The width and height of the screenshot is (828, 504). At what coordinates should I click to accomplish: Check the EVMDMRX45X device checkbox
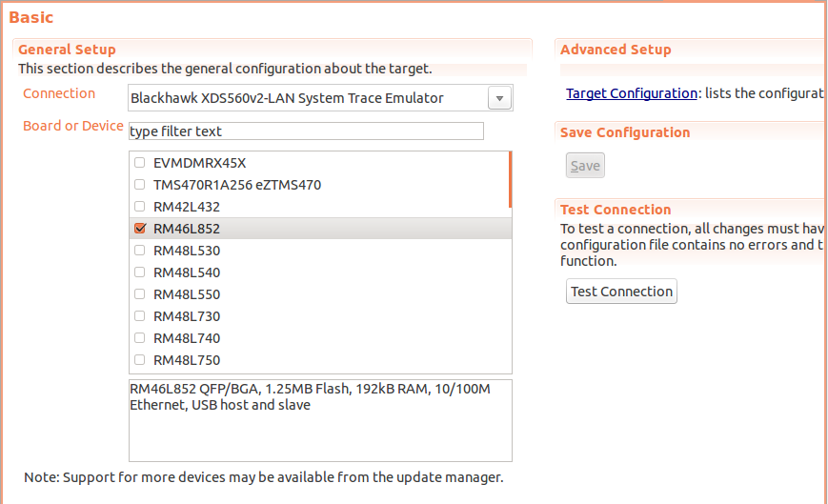click(x=140, y=163)
